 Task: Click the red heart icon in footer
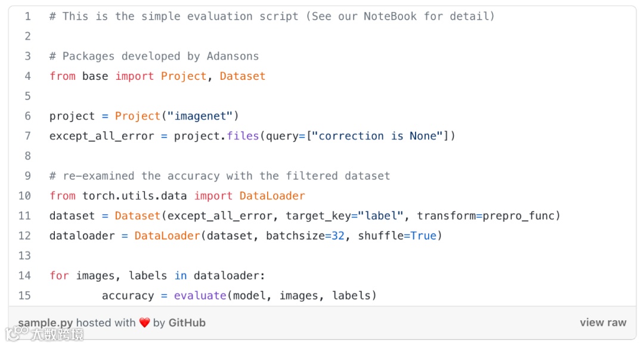tap(144, 323)
